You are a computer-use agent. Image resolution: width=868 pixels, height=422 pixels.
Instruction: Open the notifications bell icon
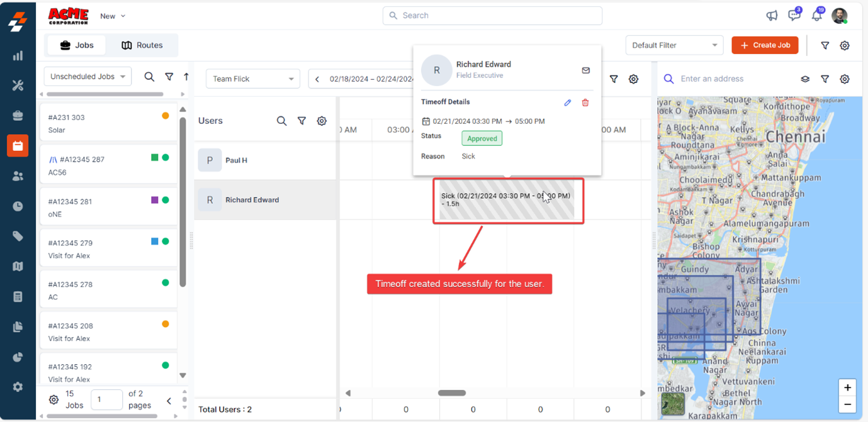coord(816,16)
